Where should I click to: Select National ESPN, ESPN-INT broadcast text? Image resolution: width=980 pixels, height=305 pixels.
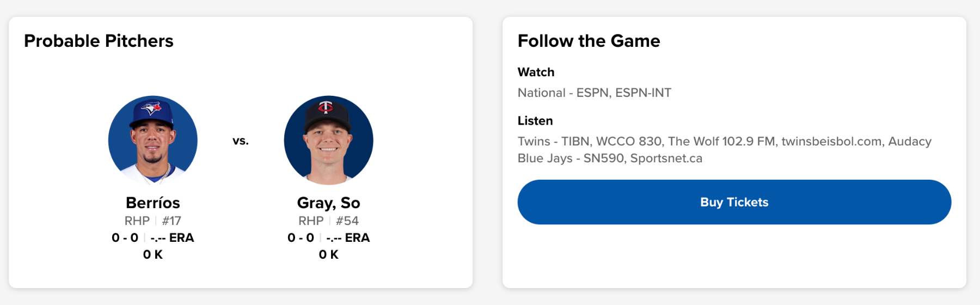pos(594,93)
